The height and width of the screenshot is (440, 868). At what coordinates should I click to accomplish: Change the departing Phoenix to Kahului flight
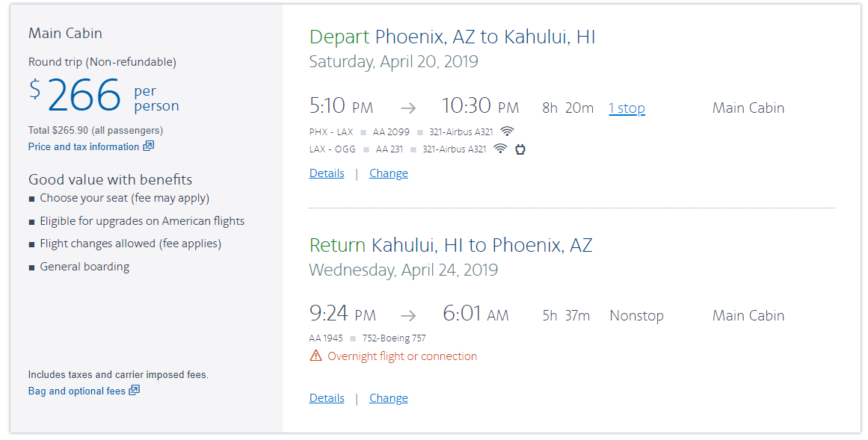click(x=389, y=173)
